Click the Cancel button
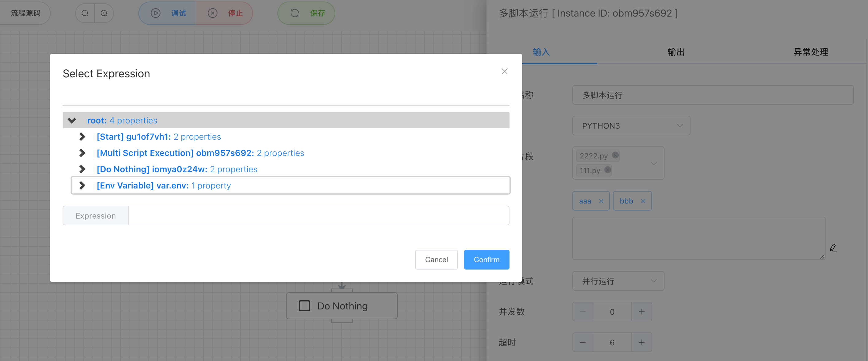Viewport: 868px width, 361px height. click(x=436, y=259)
